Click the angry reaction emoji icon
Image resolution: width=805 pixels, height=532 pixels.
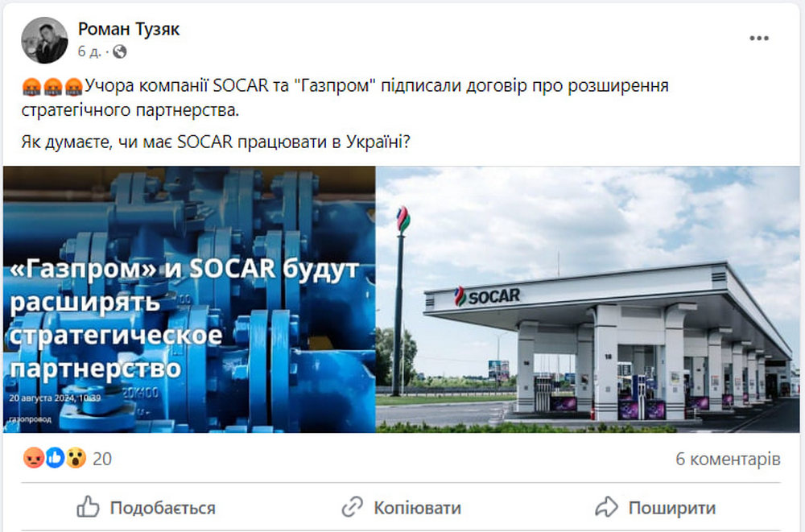pos(33,457)
